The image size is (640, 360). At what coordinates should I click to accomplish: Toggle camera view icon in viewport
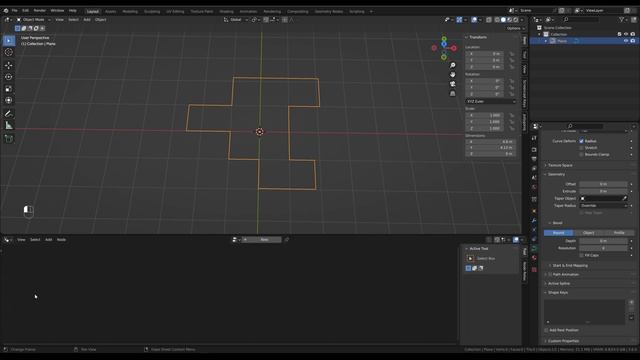coord(452,84)
